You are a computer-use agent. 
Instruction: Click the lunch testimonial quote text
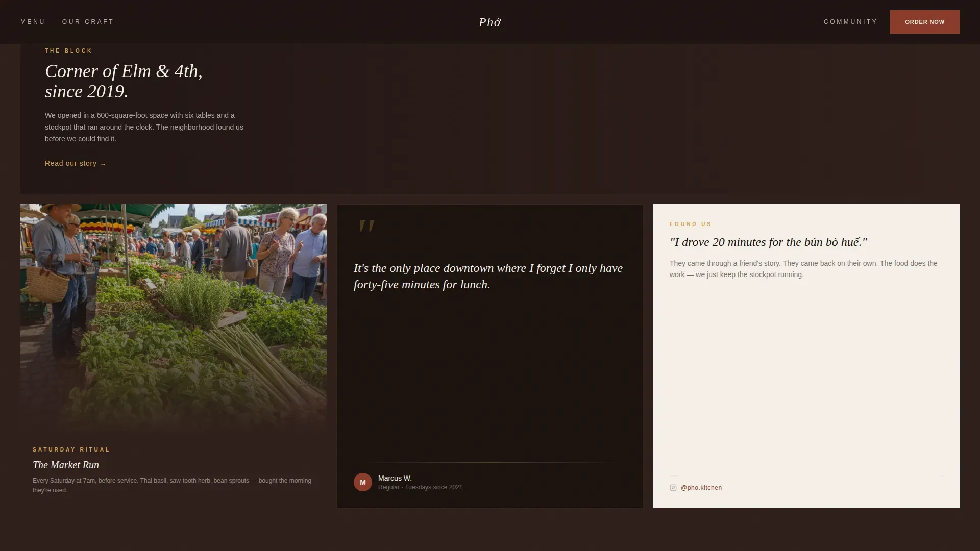click(x=488, y=276)
